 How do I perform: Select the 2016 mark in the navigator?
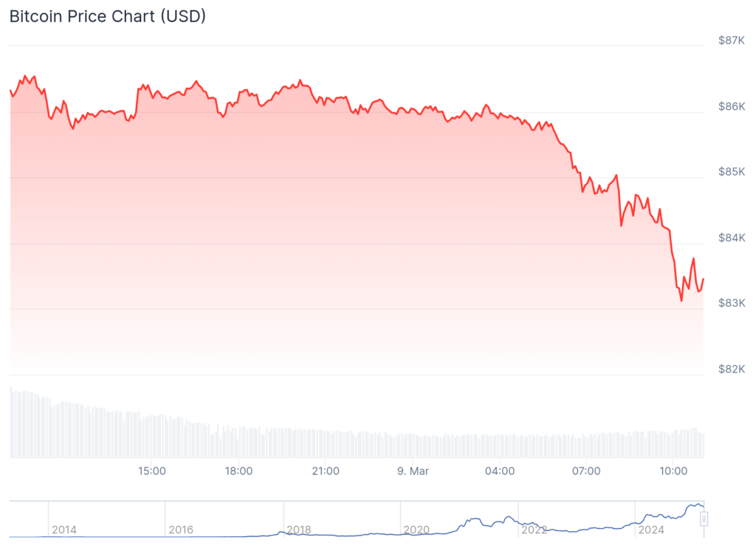[181, 530]
